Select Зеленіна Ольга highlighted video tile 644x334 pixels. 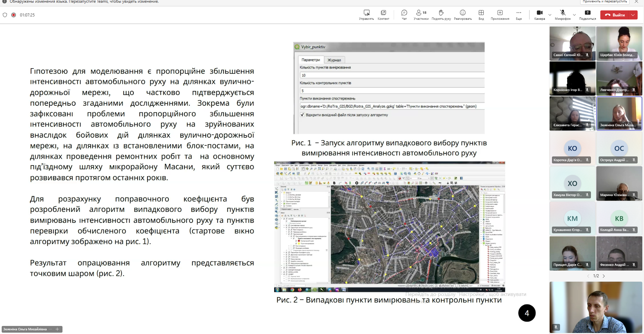[x=619, y=113]
